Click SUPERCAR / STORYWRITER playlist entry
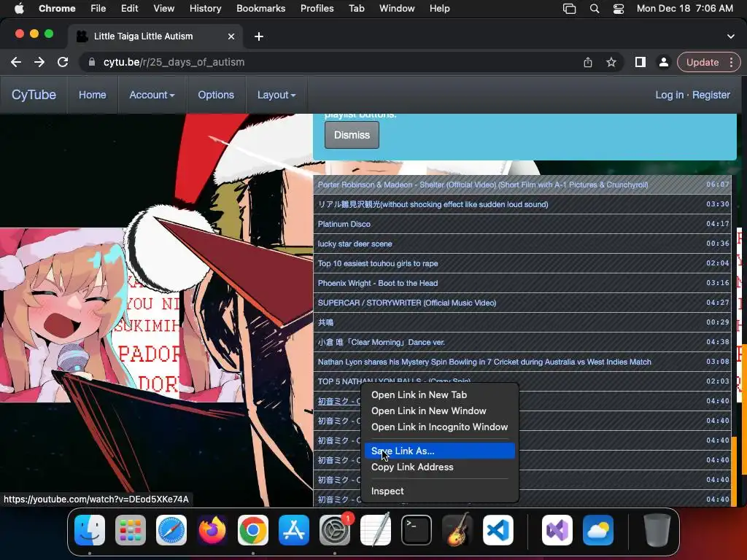This screenshot has width=747, height=560. tap(522, 303)
